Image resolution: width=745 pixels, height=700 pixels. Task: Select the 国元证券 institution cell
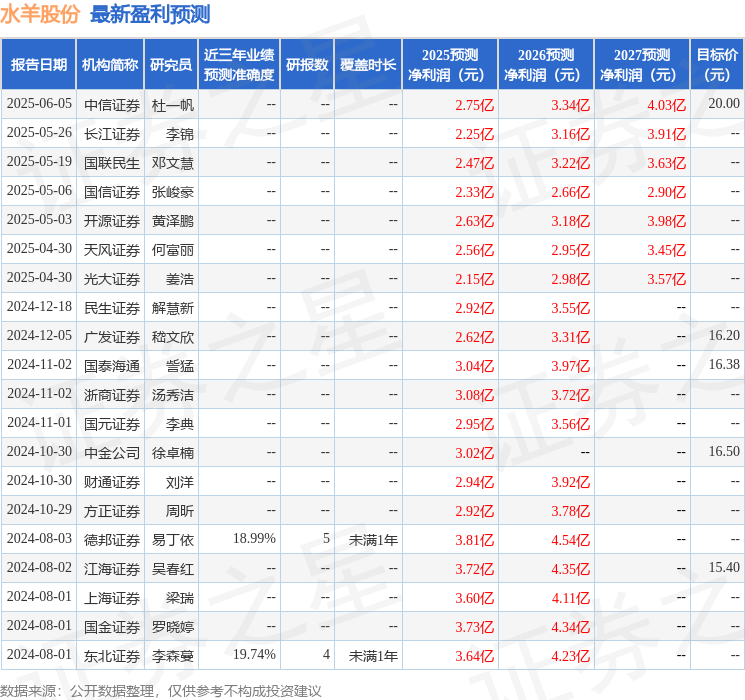(x=112, y=424)
